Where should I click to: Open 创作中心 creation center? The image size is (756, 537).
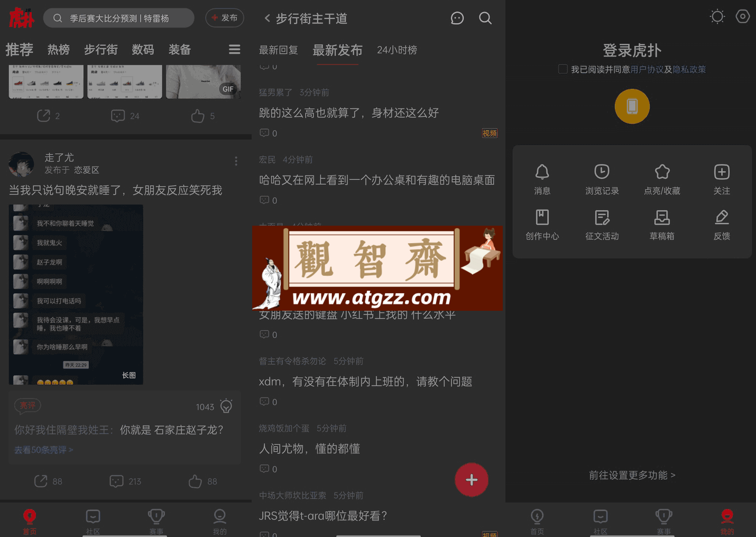542,225
